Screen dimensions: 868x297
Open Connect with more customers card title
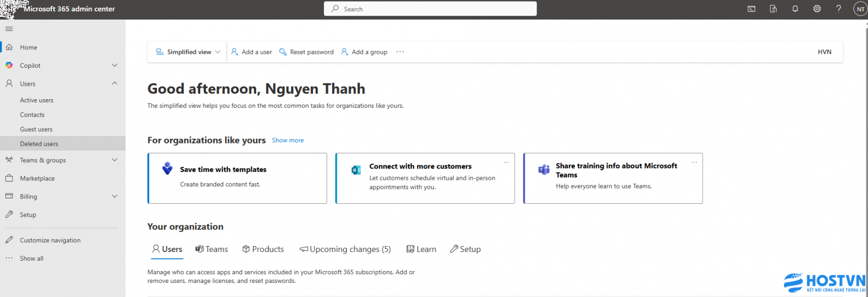tap(420, 166)
